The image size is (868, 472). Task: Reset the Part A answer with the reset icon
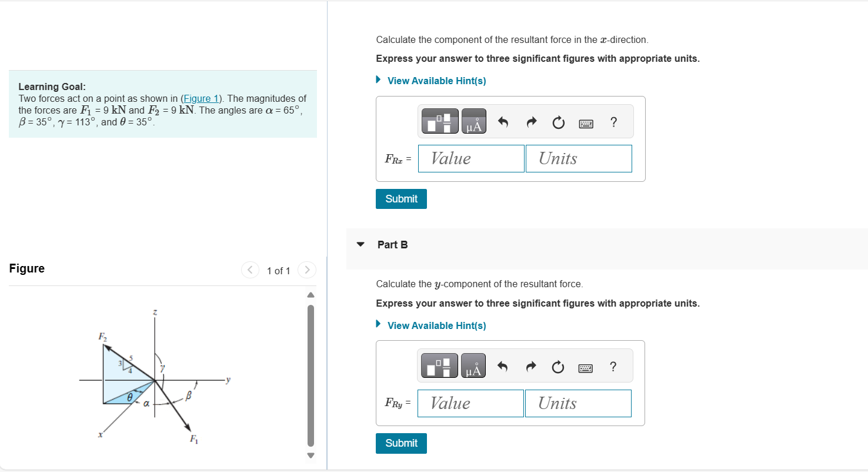[557, 122]
